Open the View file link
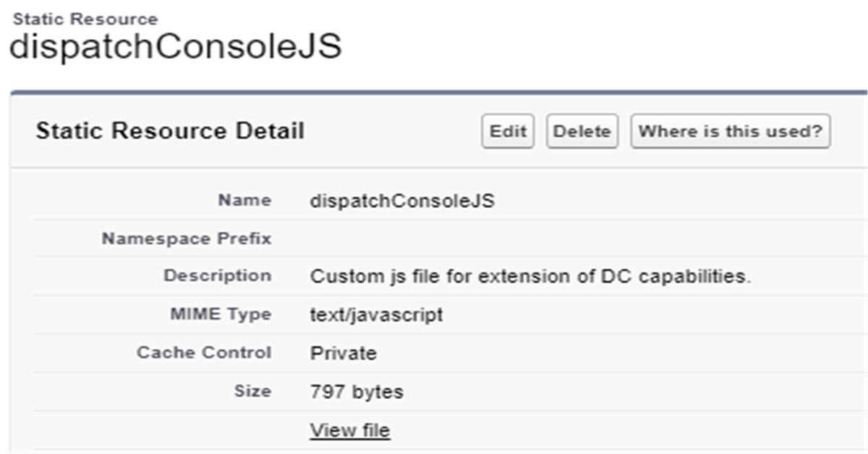This screenshot has height=454, width=868. (x=350, y=430)
